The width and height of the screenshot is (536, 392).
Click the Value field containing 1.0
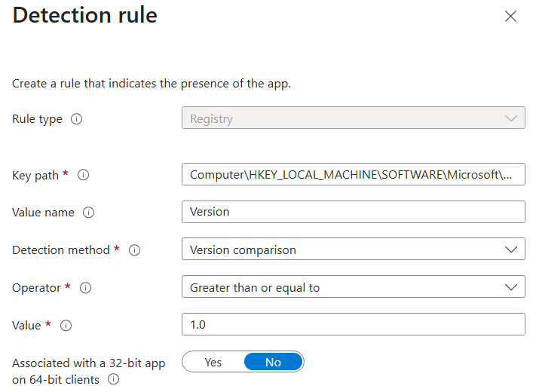click(x=353, y=325)
